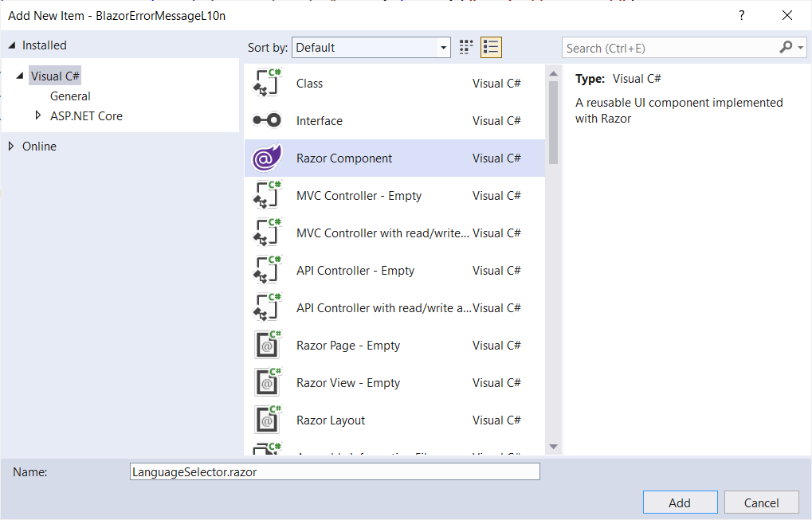Select "API Controller - Empty" template name
812x520 pixels.
[355, 271]
